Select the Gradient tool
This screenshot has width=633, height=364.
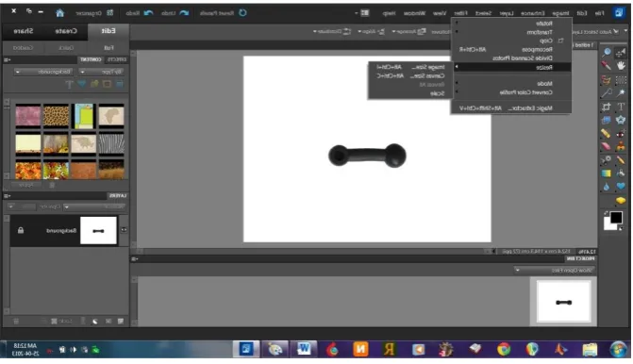(x=607, y=174)
